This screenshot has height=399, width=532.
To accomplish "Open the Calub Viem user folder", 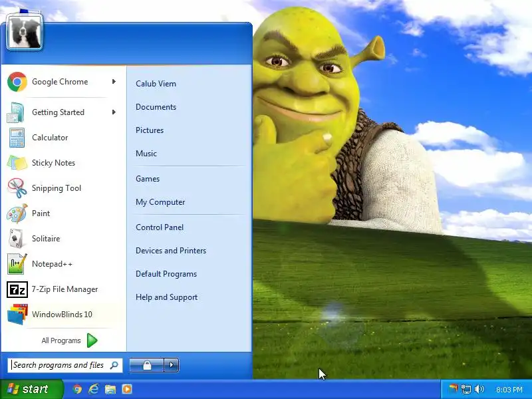I will click(156, 84).
